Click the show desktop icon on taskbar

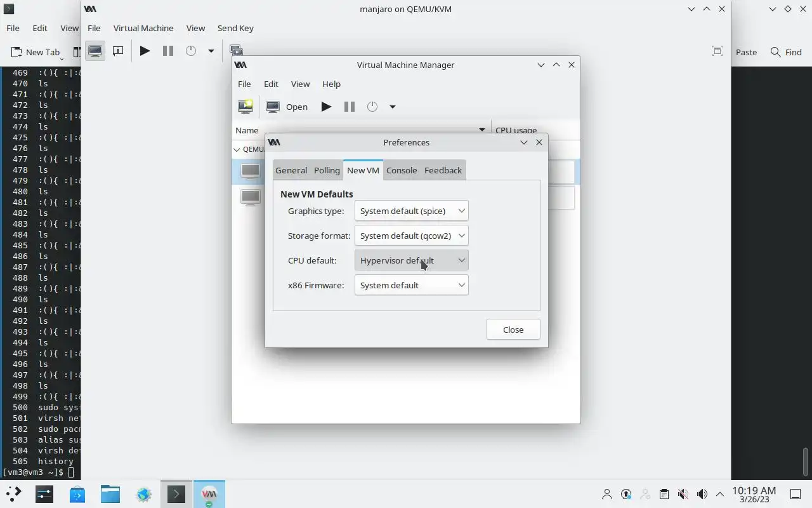tap(796, 494)
